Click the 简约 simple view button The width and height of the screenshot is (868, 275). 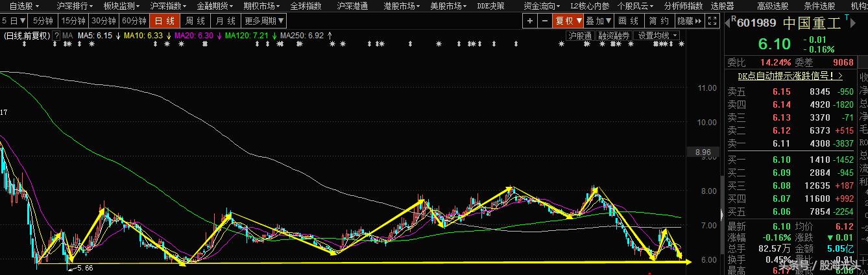659,21
